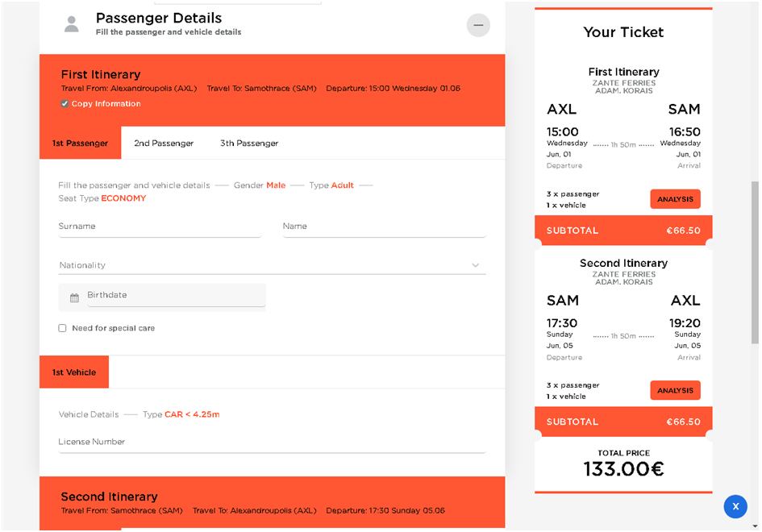Focus the Surname input field
The width and height of the screenshot is (762, 532).
coord(160,227)
